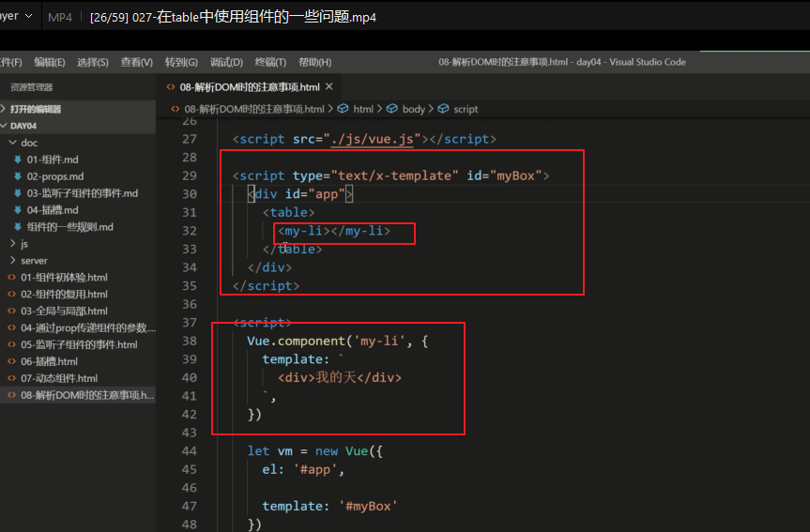Click cube icon before script breadcrumb
Viewport: 810px width, 532px height.
click(443, 109)
